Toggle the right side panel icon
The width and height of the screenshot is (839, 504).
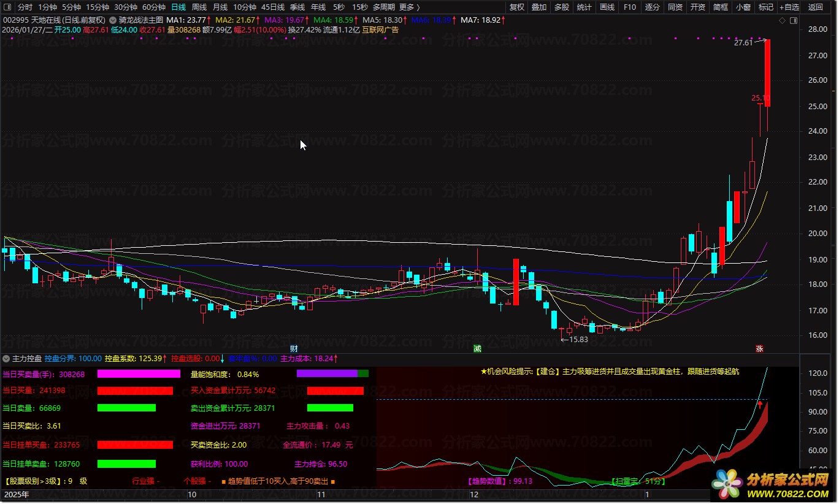[793, 20]
